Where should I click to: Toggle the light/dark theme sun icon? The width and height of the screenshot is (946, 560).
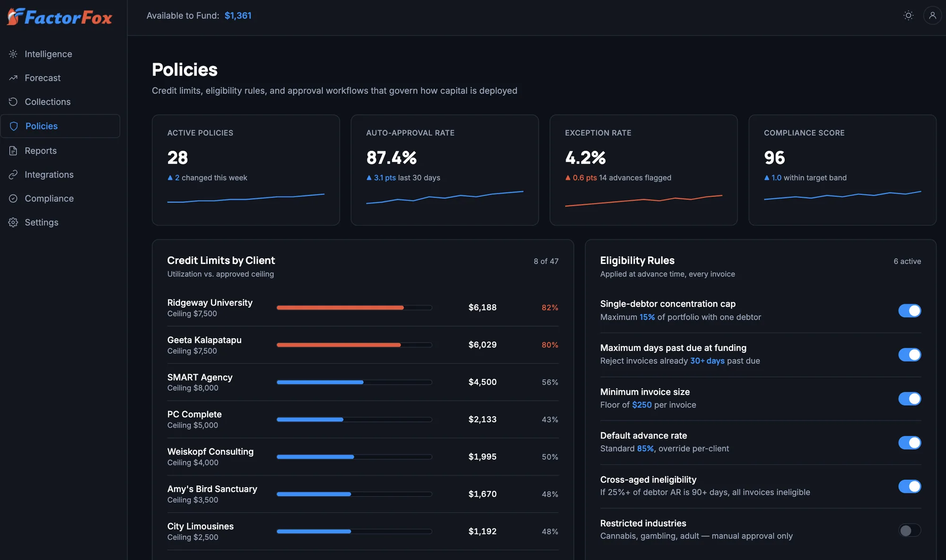point(908,16)
